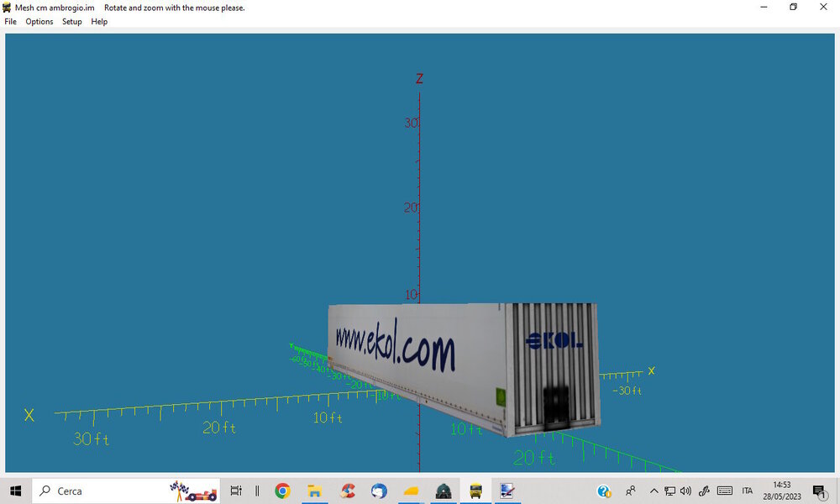Open the File menu
Viewport: 840px width, 504px height.
pos(11,22)
